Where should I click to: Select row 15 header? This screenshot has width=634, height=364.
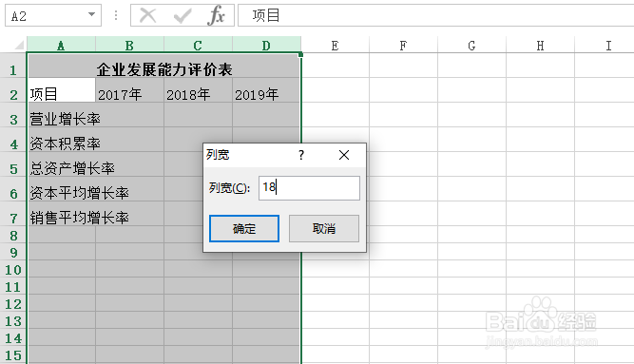pyautogui.click(x=13, y=354)
